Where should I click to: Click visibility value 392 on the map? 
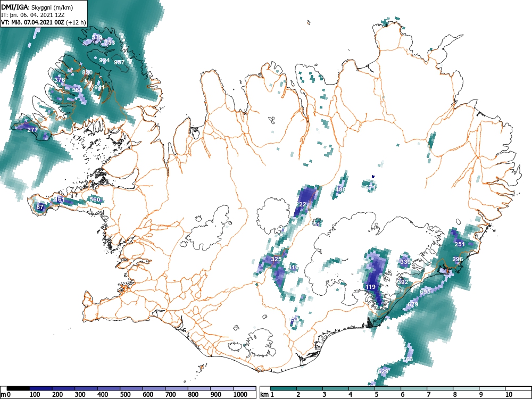click(x=403, y=282)
